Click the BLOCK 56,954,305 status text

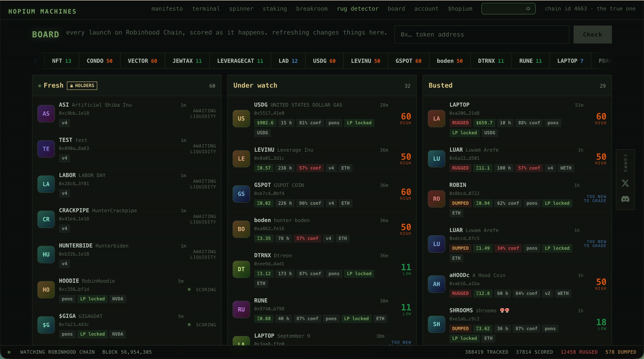[x=127, y=352]
